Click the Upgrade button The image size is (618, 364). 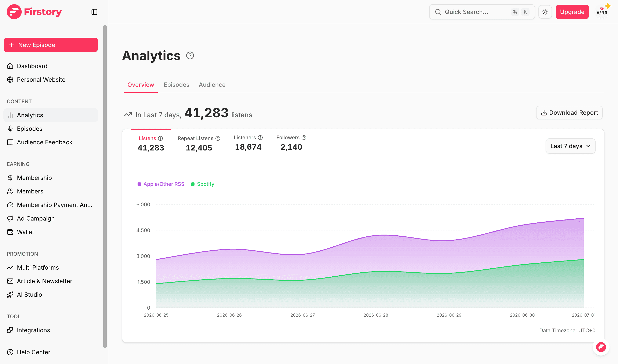click(572, 12)
